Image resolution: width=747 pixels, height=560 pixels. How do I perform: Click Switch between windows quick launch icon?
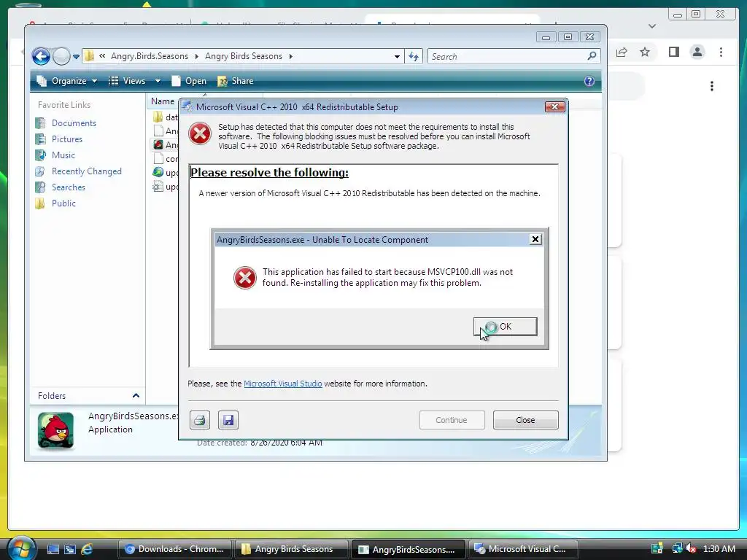pos(70,549)
